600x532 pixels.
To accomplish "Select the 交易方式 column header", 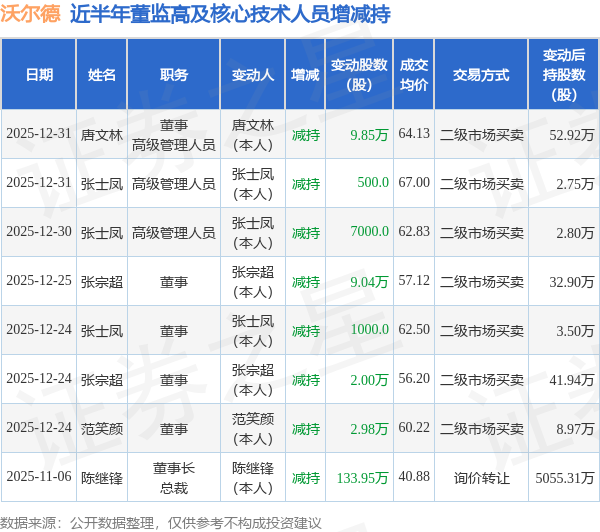I will point(481,75).
